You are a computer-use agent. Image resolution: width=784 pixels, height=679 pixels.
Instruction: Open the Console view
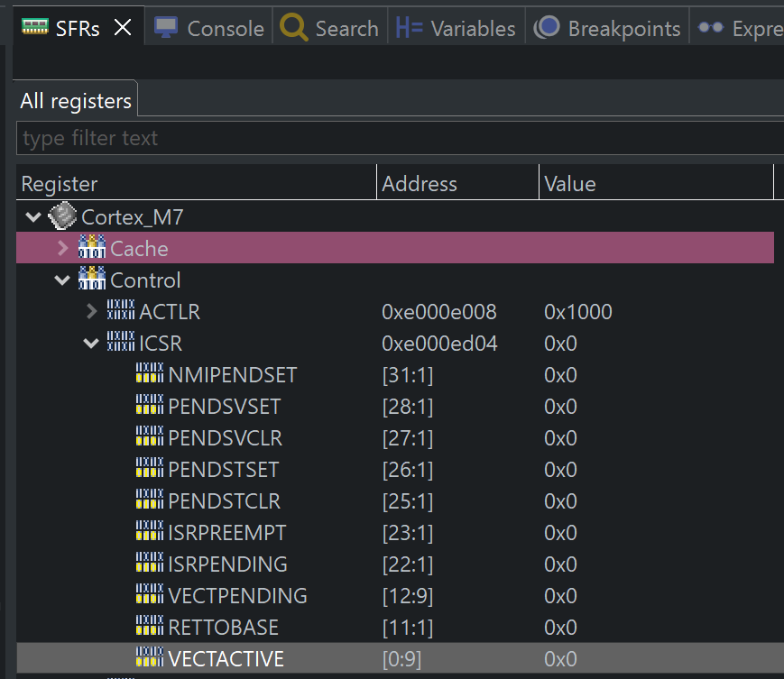point(208,27)
